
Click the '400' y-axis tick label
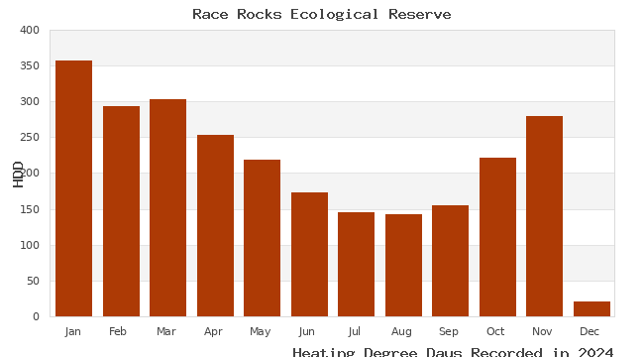click(x=30, y=30)
